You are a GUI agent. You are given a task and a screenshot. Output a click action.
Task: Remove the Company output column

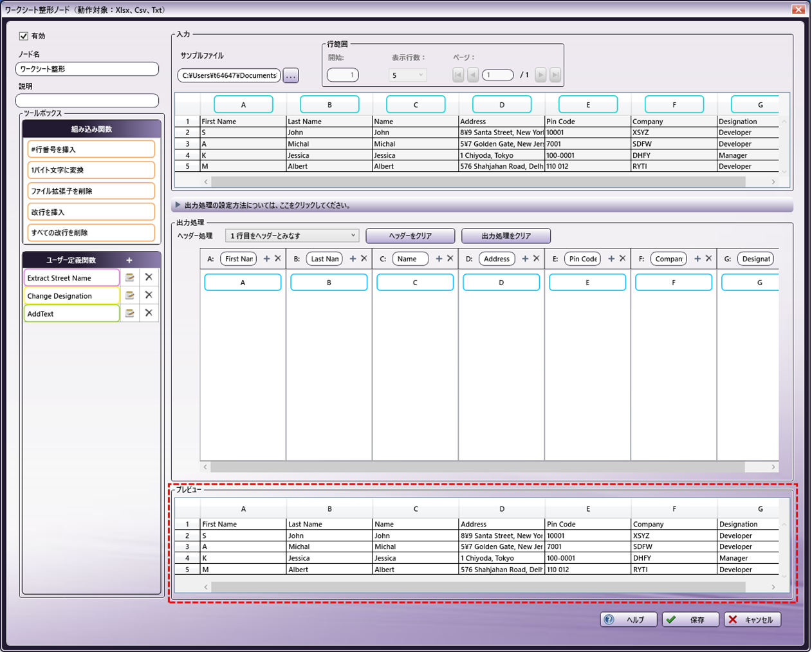[709, 259]
